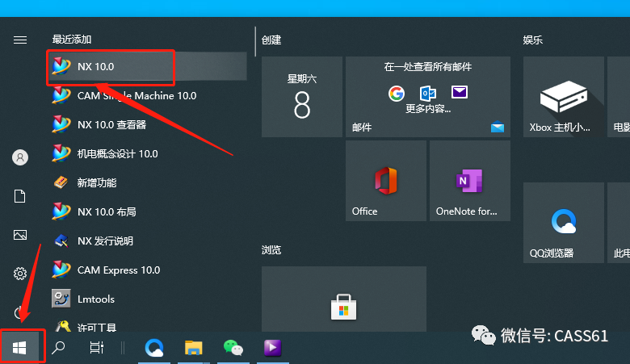Open NX 发行说明 document
Viewport: 630px width, 364px height.
pyautogui.click(x=147, y=241)
